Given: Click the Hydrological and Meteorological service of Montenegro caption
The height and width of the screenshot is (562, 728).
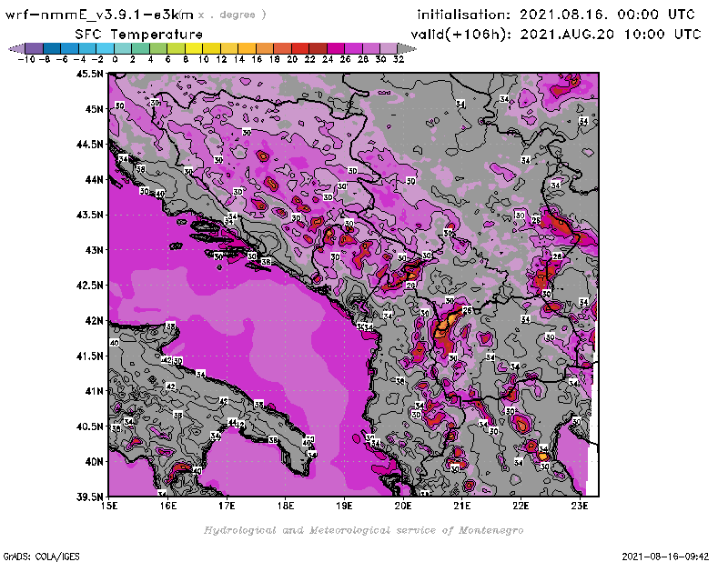Looking at the screenshot, I should click(363, 530).
